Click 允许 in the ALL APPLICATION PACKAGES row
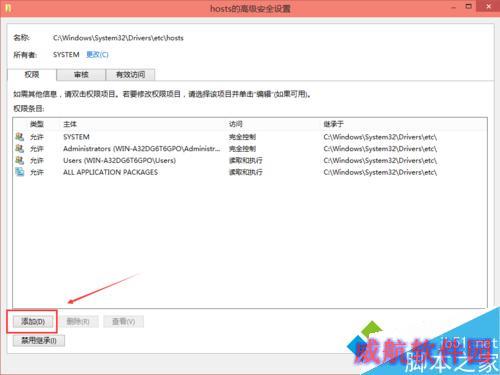 (x=37, y=172)
